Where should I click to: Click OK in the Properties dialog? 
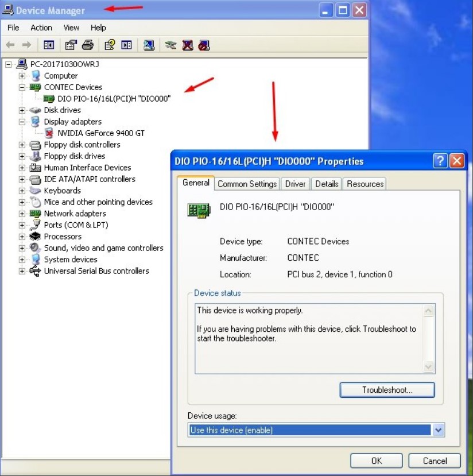coord(377,461)
